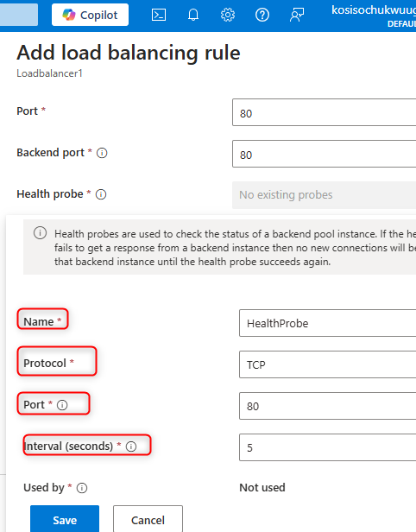Open help question mark icon
Image resolution: width=416 pixels, height=532 pixels.
pos(262,15)
